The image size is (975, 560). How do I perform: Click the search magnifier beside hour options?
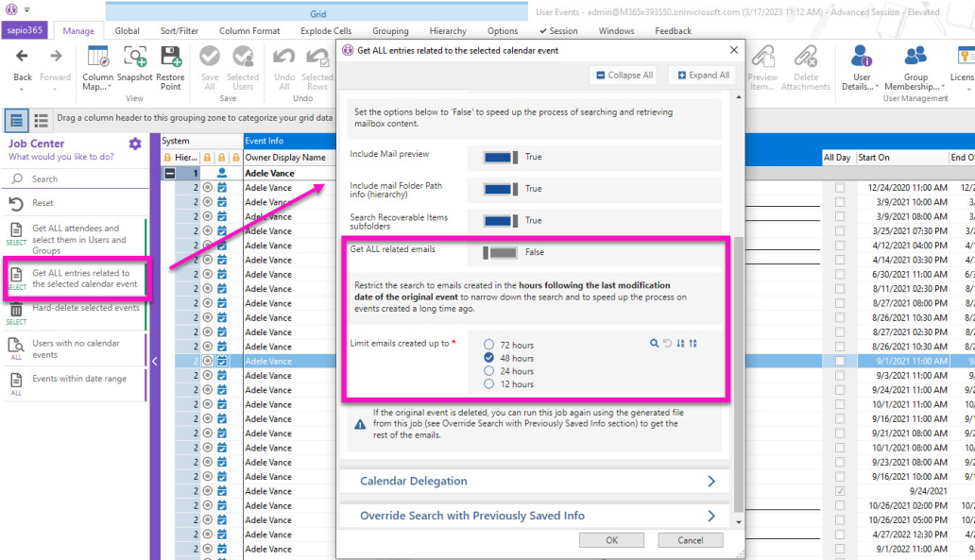click(x=654, y=343)
